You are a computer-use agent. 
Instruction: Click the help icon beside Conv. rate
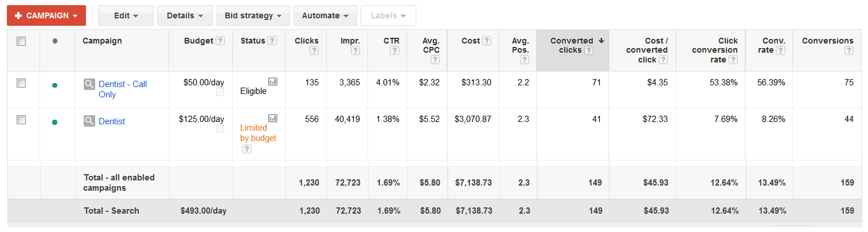(780, 50)
